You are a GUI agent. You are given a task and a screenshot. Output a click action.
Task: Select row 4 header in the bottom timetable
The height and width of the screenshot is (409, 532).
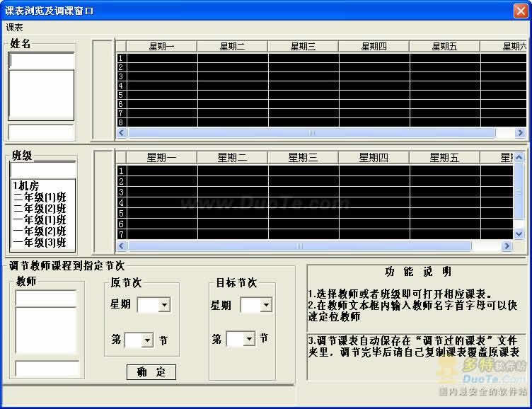tap(121, 202)
